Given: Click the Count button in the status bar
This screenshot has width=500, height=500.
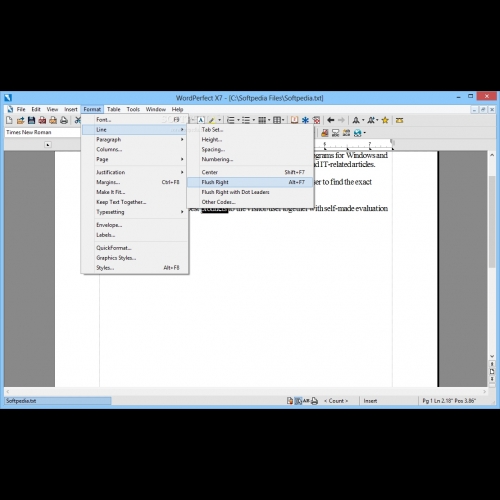Looking at the screenshot, I should pyautogui.click(x=336, y=401).
